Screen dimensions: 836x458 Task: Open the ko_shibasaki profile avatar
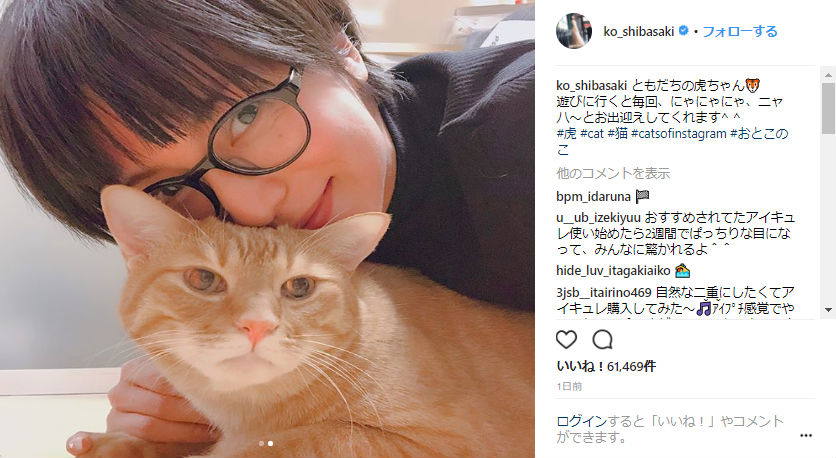pos(574,31)
